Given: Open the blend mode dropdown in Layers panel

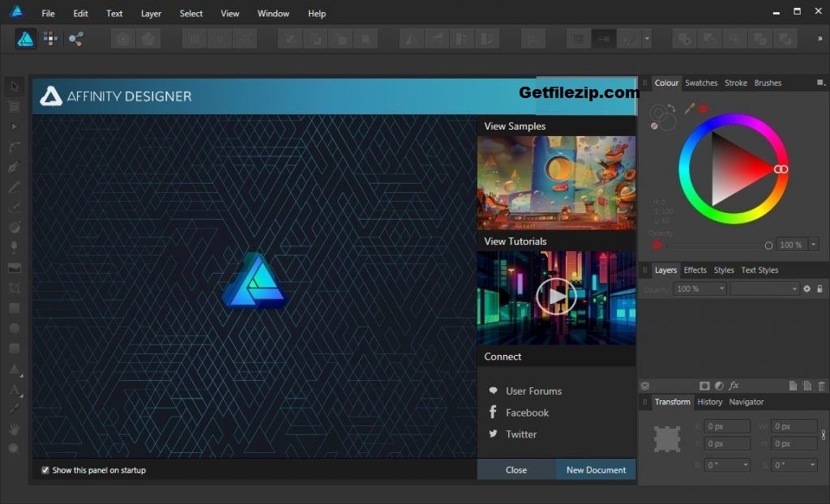Looking at the screenshot, I should 762,288.
